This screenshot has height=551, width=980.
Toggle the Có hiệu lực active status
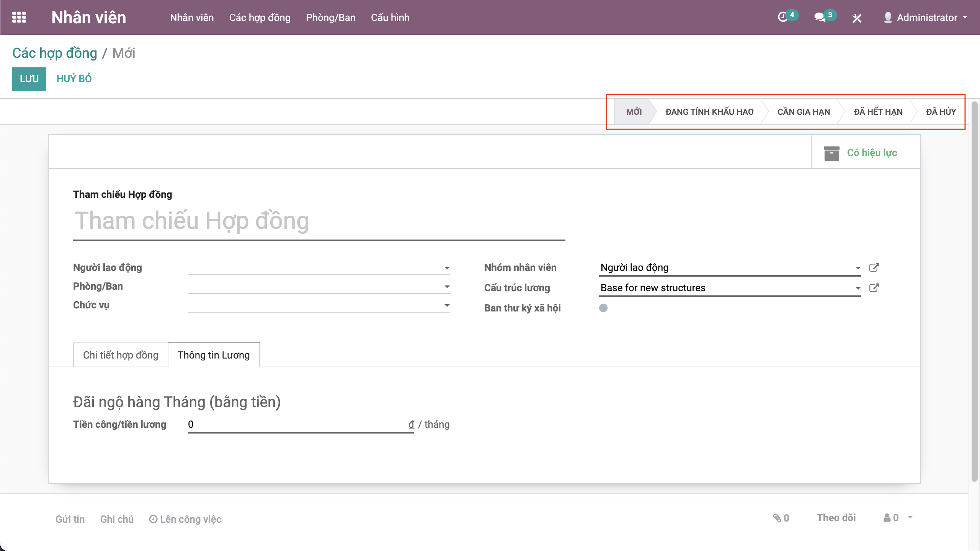pos(871,153)
